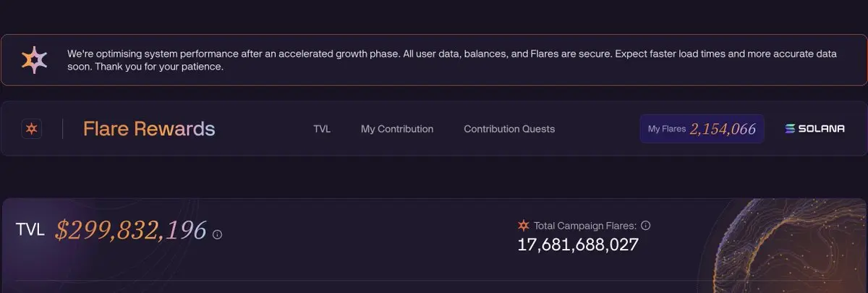Click the star icon before Total Campaign Flares
The width and height of the screenshot is (868, 293).
pos(524,226)
